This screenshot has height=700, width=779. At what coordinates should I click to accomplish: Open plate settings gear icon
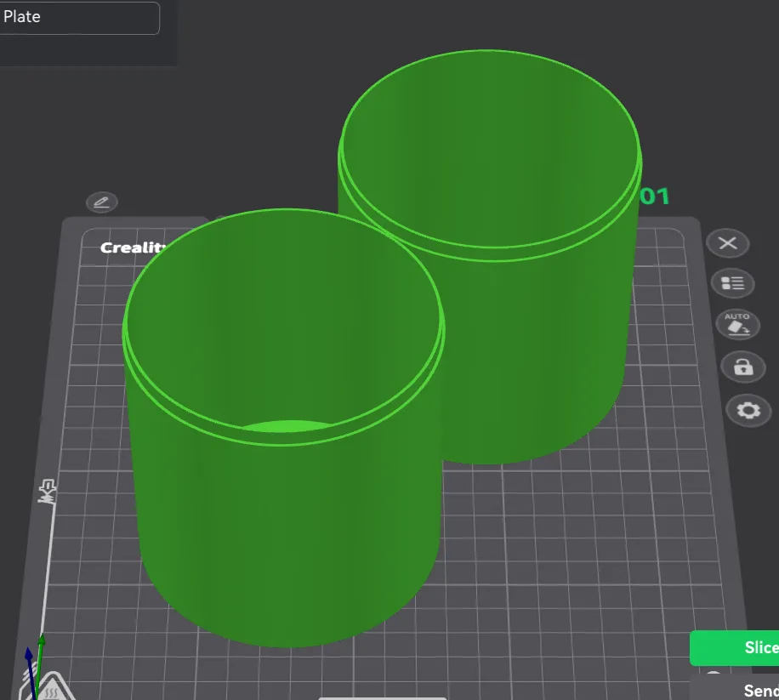coord(748,410)
